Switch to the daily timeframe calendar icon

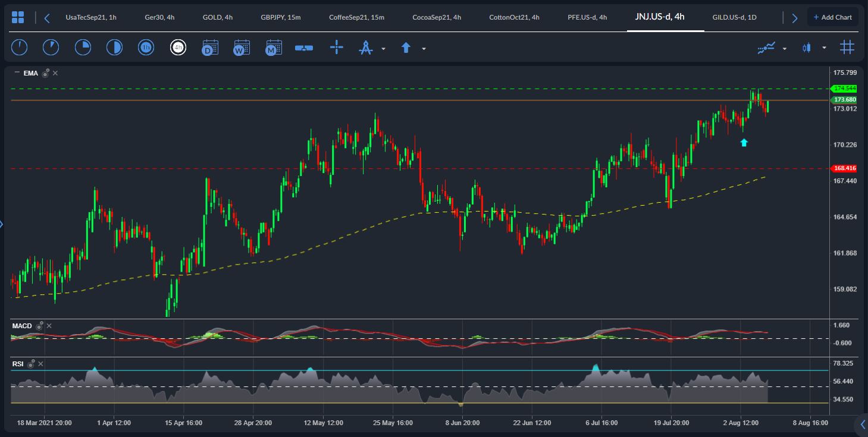tap(209, 48)
